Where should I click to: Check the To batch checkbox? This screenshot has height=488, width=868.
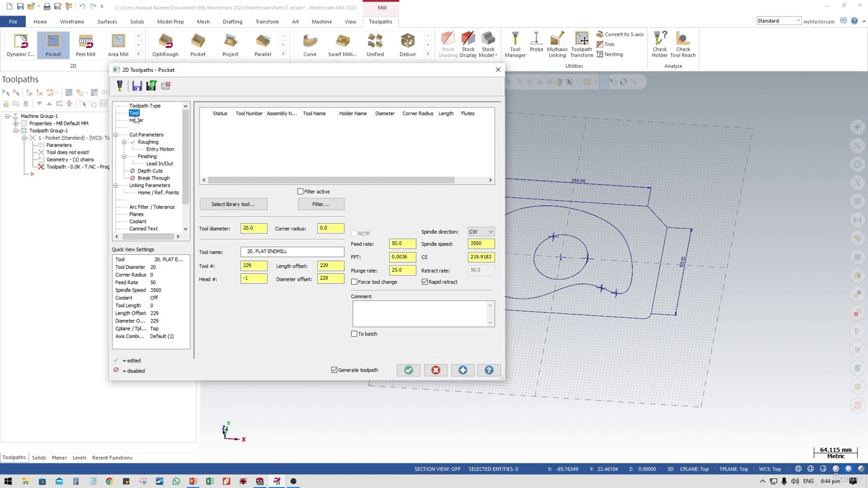[x=354, y=334]
